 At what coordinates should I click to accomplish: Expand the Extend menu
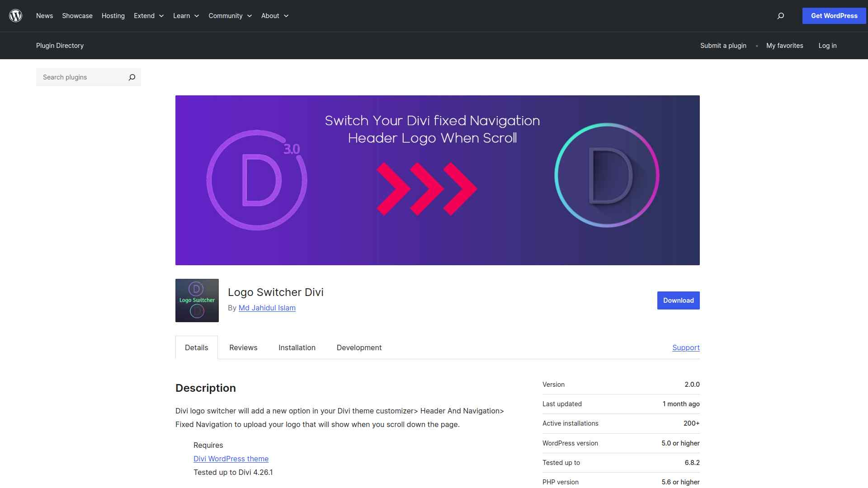coord(149,16)
